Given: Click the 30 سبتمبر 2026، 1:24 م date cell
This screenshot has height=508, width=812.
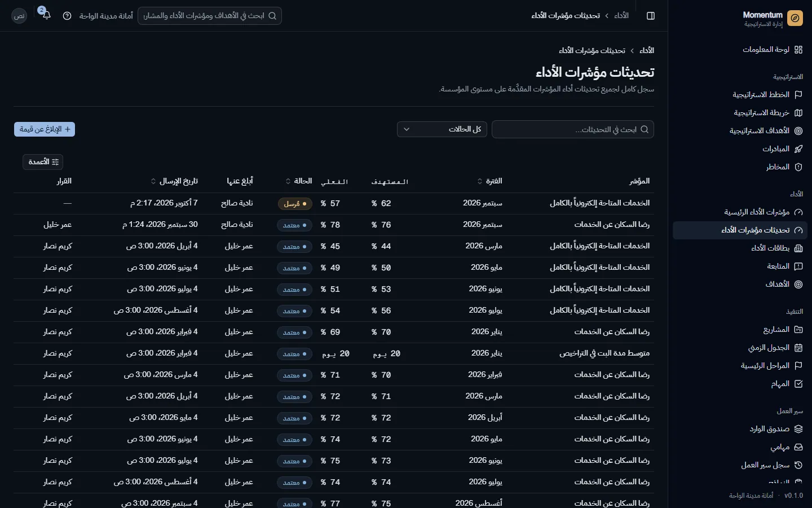Looking at the screenshot, I should (160, 225).
